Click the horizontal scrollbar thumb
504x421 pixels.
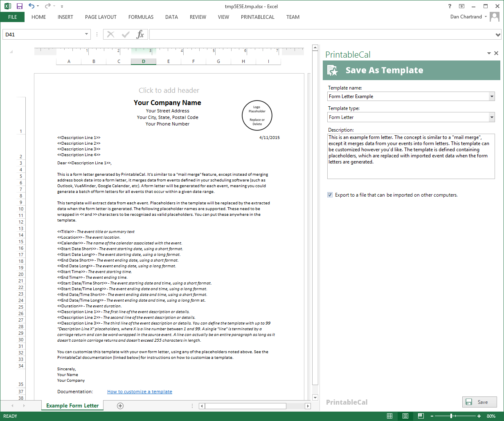coord(245,406)
